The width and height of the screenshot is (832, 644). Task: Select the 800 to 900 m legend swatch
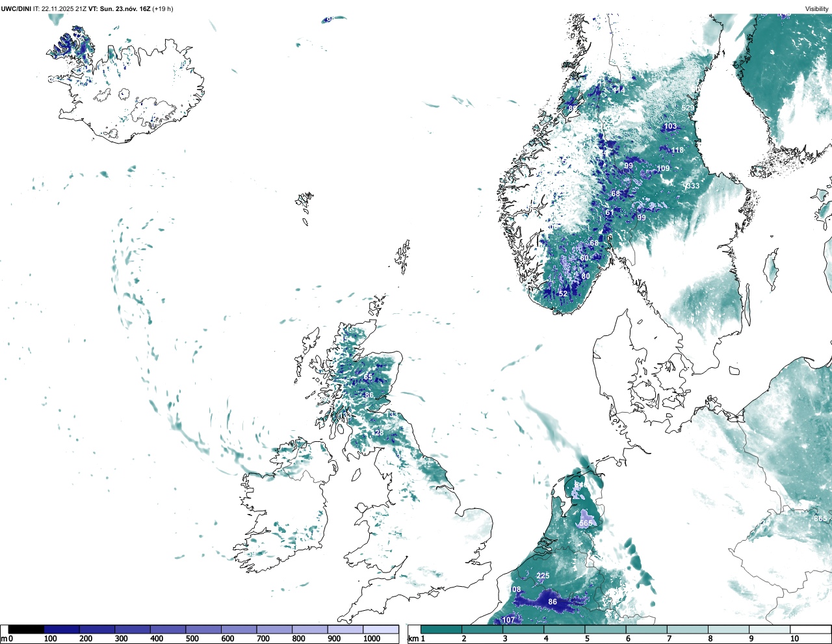tap(310, 630)
